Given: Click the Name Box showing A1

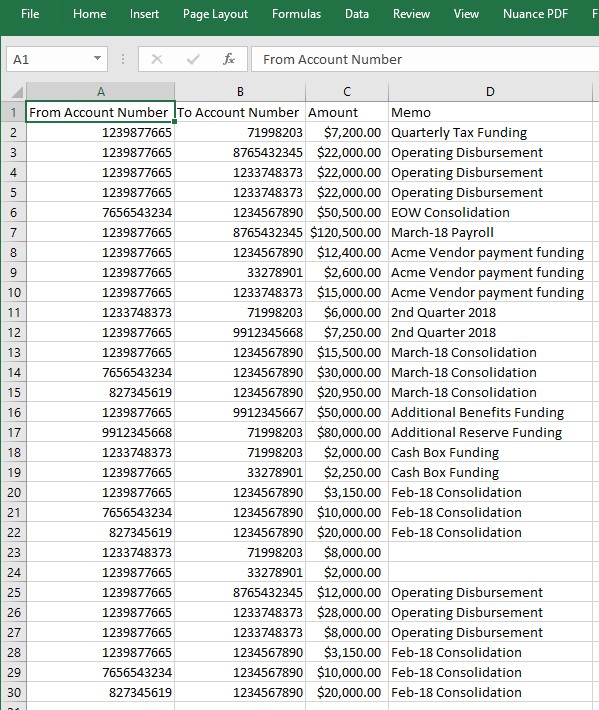Looking at the screenshot, I should click(49, 59).
